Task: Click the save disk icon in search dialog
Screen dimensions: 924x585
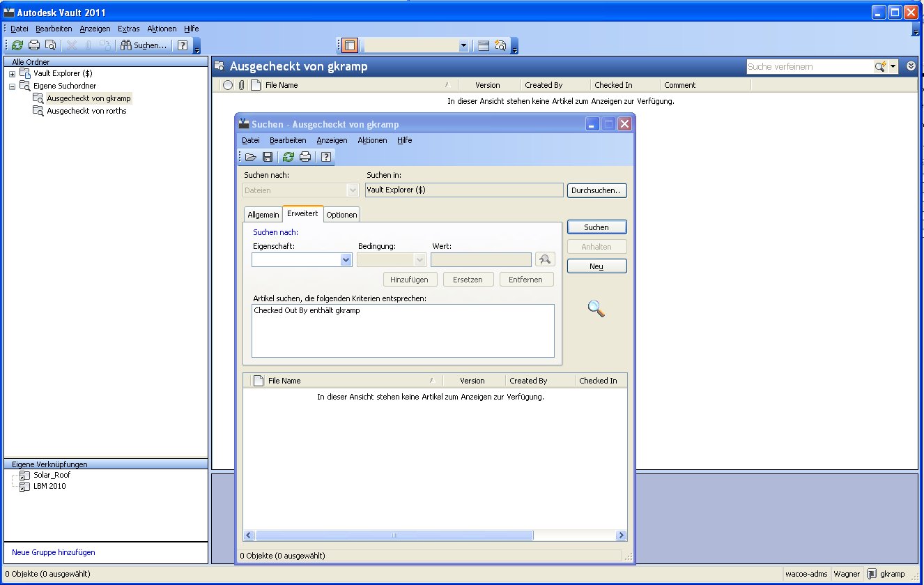Action: tap(267, 157)
